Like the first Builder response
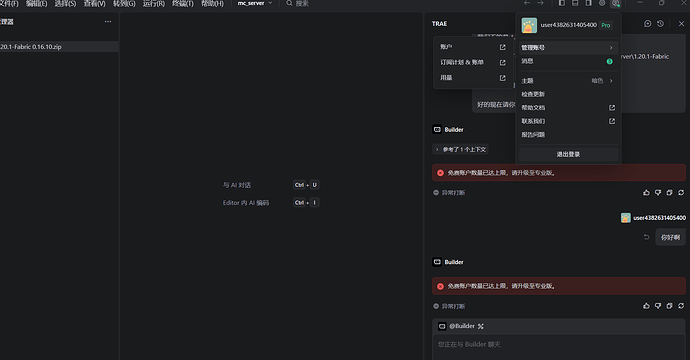Viewport: 690px width, 360px height. click(x=646, y=193)
